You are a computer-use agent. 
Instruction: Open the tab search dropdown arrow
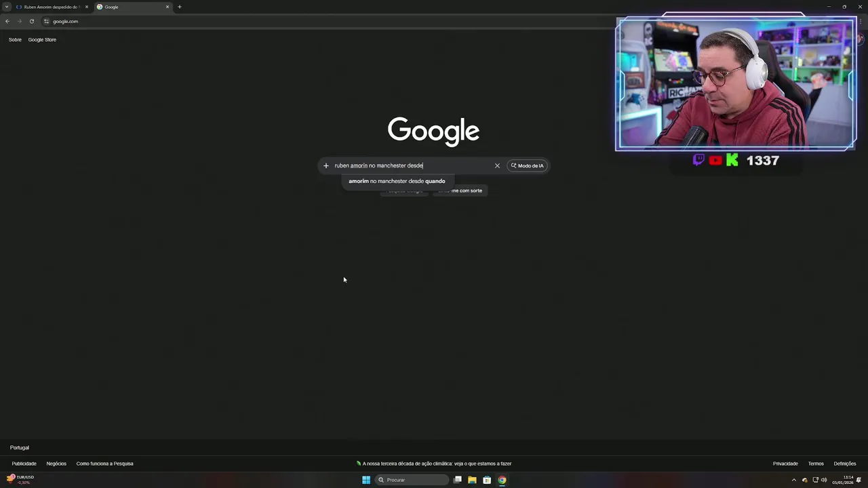7,7
